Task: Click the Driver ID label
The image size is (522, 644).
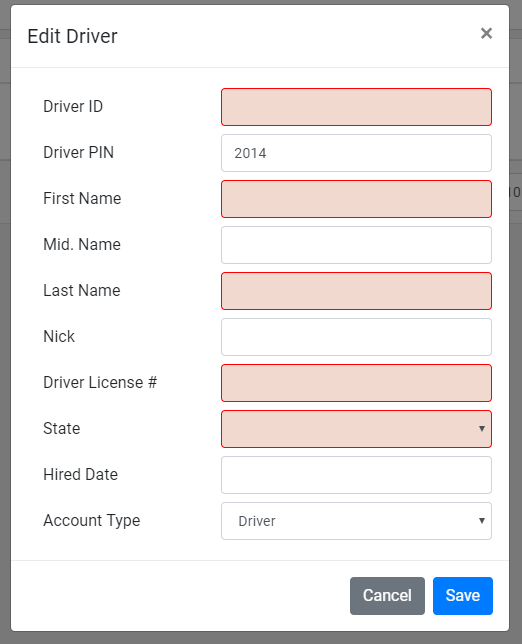Action: 73,106
